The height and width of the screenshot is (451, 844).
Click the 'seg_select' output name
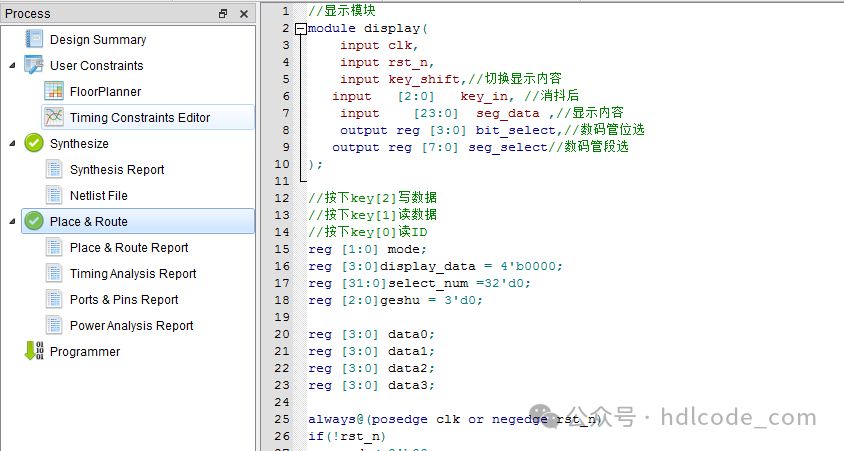508,147
